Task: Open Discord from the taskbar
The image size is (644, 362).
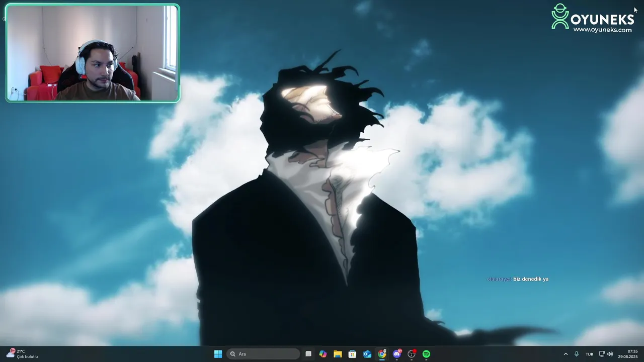Action: click(397, 354)
